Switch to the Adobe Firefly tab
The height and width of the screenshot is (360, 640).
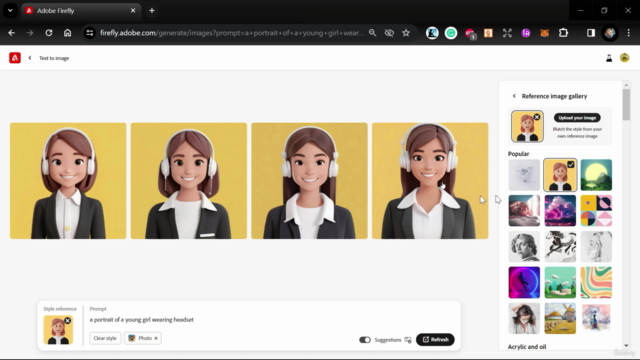(81, 11)
